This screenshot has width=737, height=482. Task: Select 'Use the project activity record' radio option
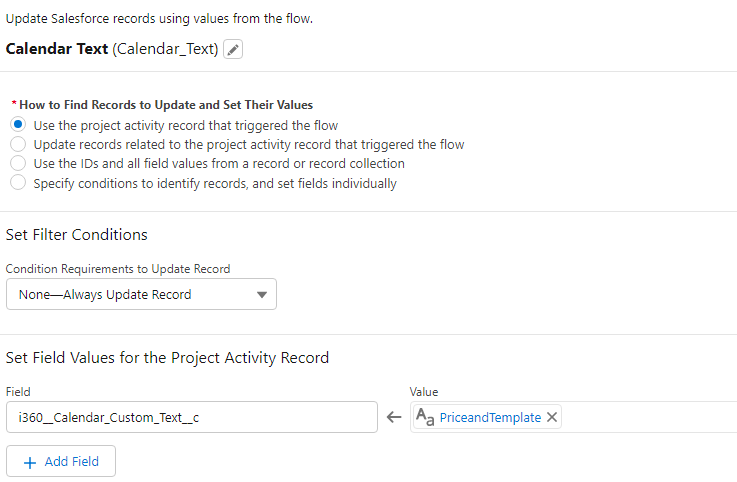(18, 125)
